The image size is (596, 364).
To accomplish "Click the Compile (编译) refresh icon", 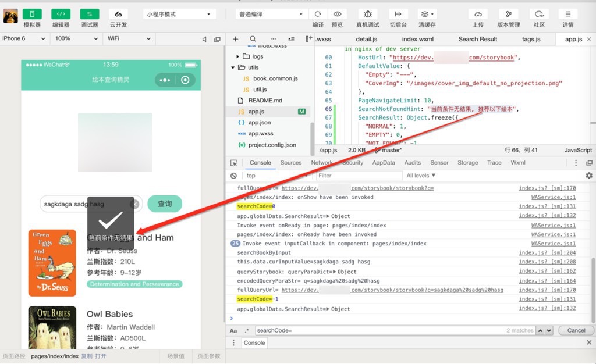I will (318, 15).
